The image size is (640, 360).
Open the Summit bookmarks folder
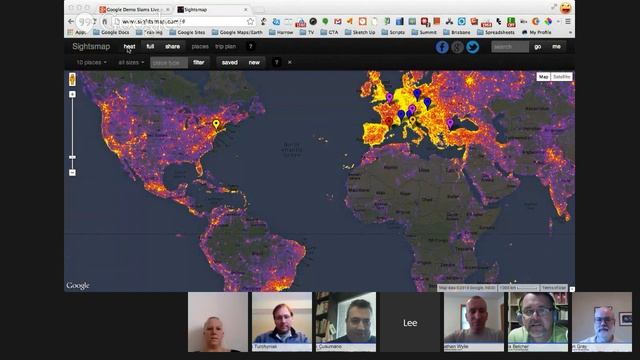[x=424, y=32]
